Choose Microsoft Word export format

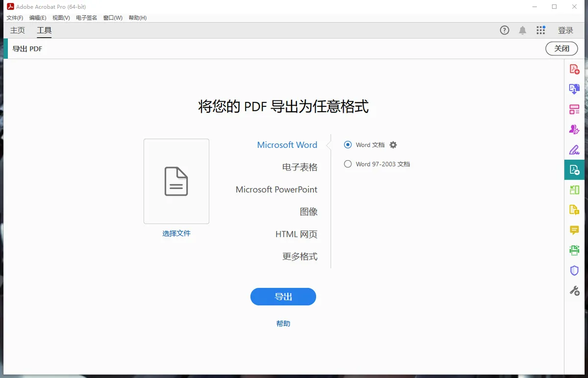point(287,145)
